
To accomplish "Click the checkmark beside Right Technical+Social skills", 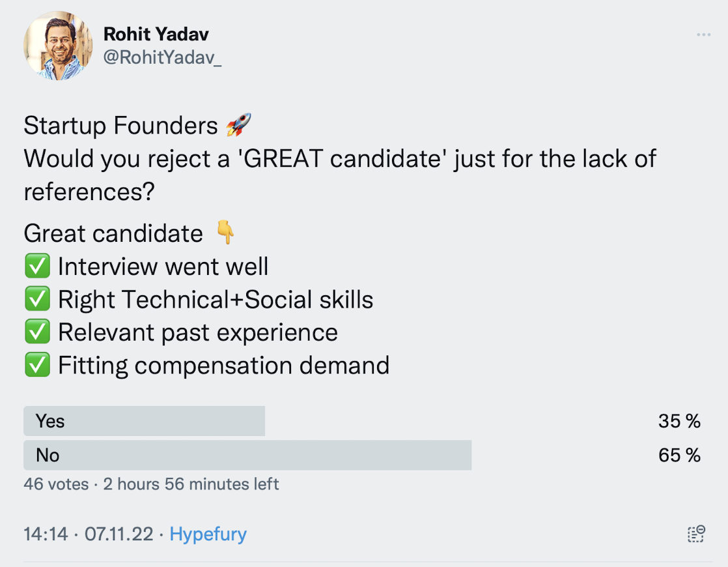I will (x=37, y=300).
